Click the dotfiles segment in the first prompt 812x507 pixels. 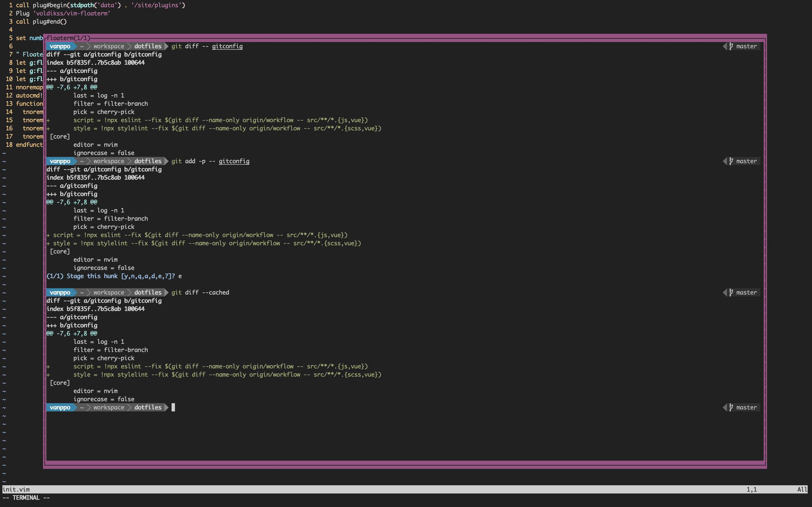(x=148, y=46)
